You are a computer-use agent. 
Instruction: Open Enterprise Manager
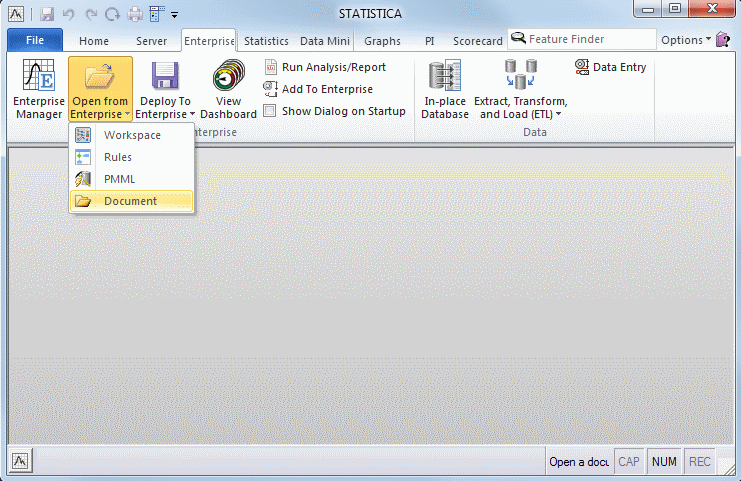[39, 89]
